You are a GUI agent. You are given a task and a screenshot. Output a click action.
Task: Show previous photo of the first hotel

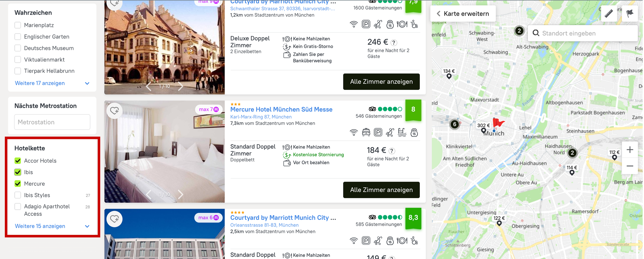coord(148,86)
